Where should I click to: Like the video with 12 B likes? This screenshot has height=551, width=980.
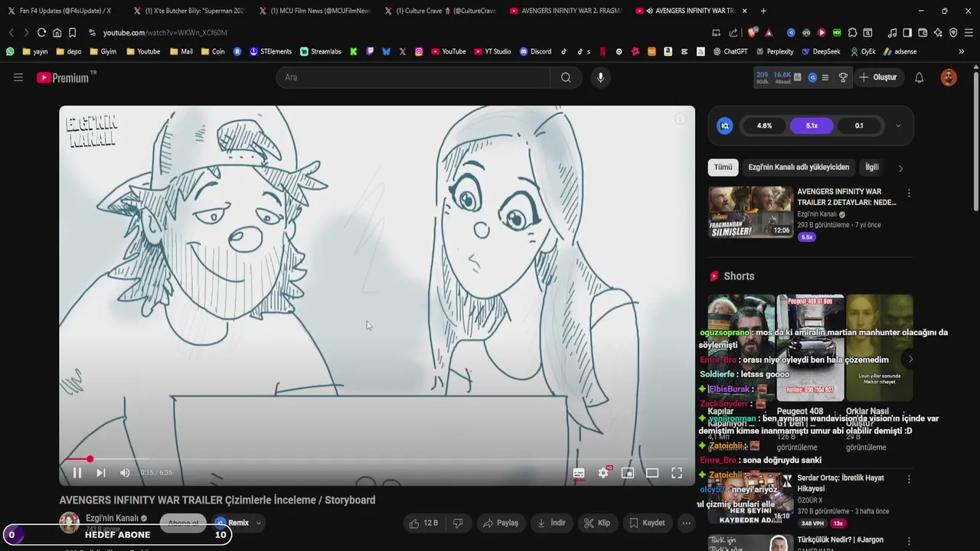point(423,523)
